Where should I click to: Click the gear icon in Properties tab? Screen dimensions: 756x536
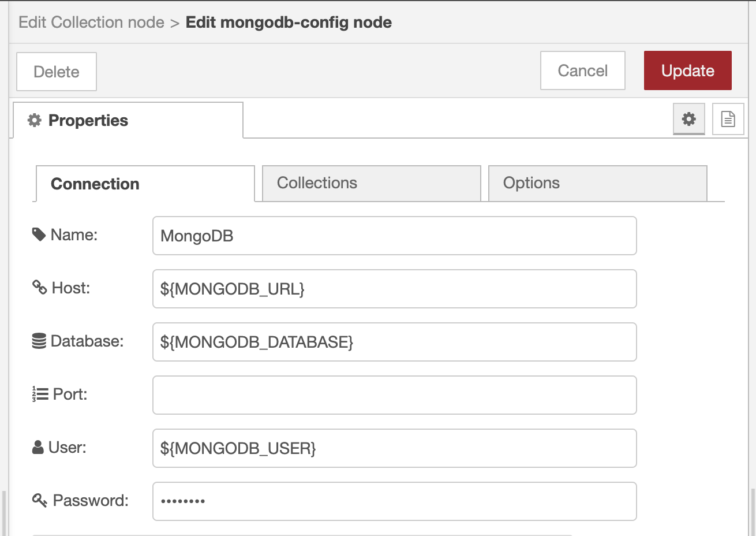tap(35, 120)
